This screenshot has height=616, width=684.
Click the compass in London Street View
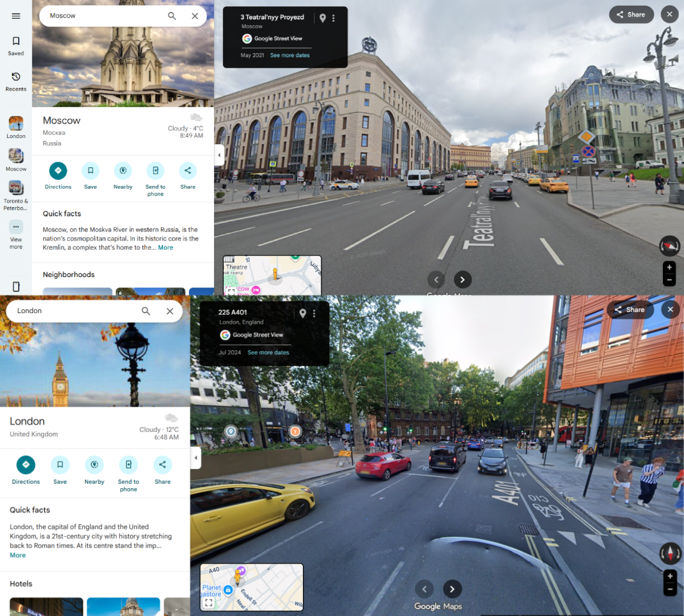pos(670,554)
